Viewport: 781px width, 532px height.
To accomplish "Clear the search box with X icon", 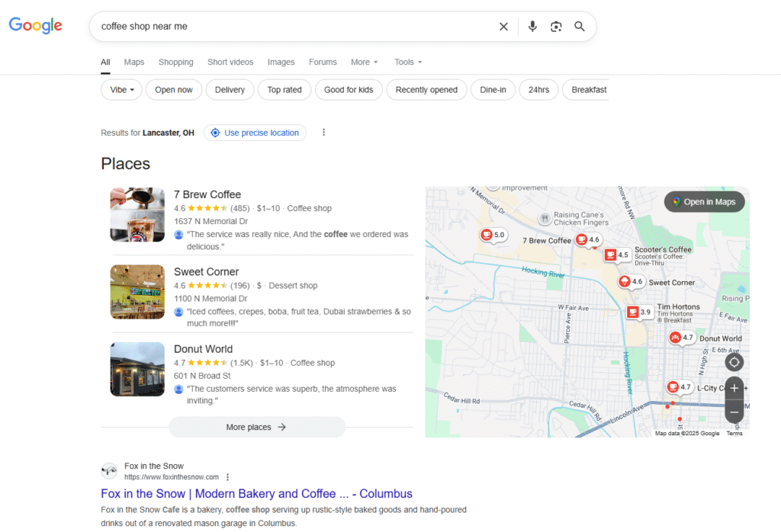I will [503, 27].
